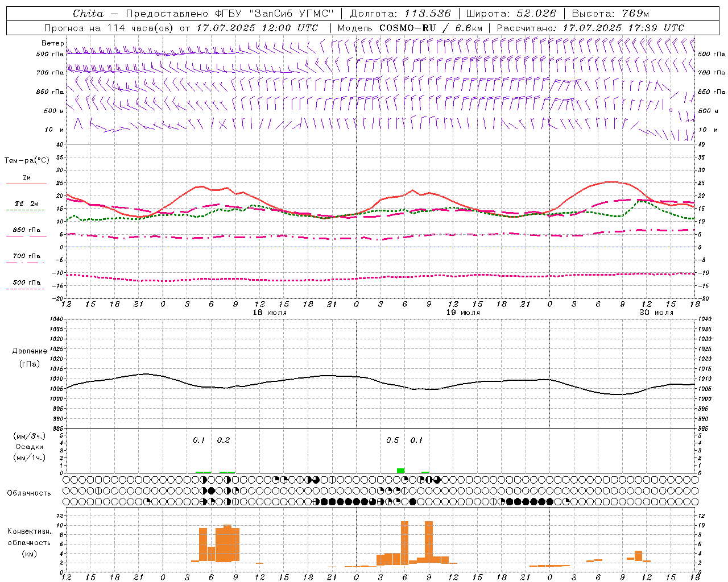
Task: Click the "20 июля" date label
Action: [x=656, y=313]
